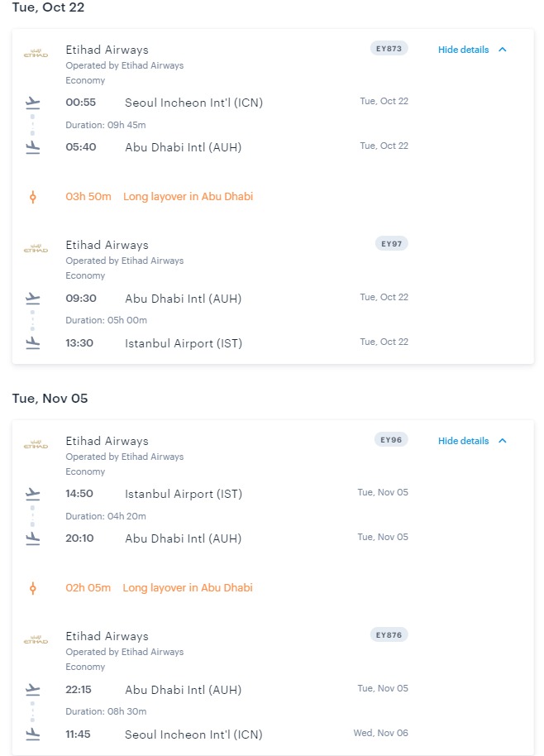Click the Etihad logo beside flight EY96

point(36,445)
